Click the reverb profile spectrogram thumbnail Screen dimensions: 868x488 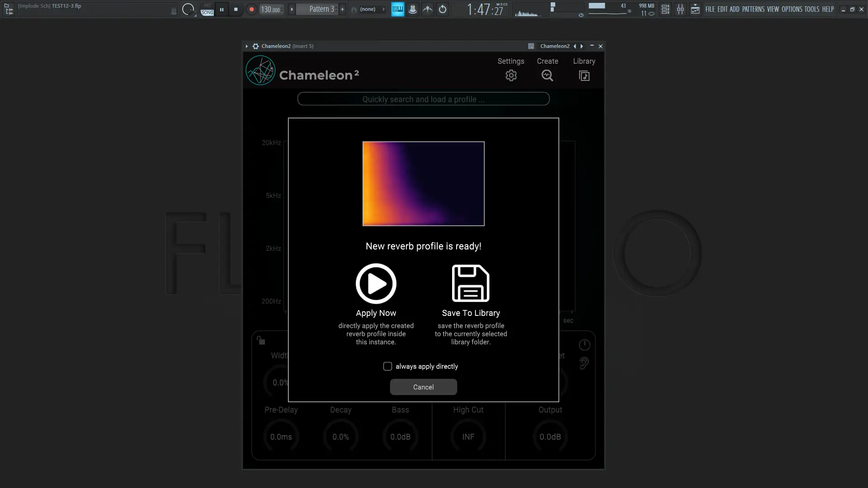(423, 183)
